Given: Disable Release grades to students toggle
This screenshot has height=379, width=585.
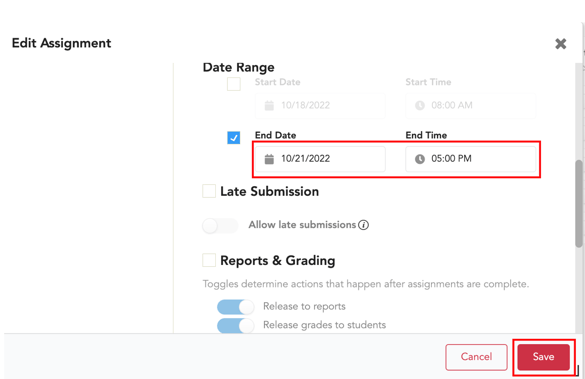Looking at the screenshot, I should [x=235, y=325].
